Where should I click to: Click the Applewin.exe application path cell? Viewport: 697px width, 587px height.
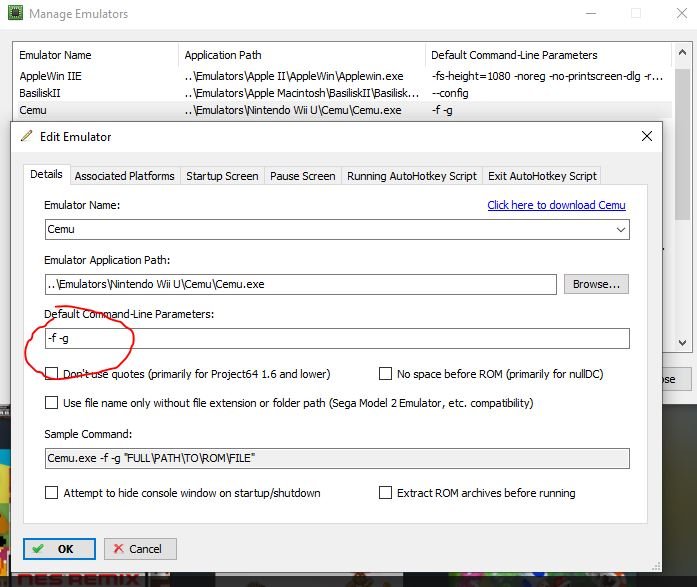[x=294, y=76]
